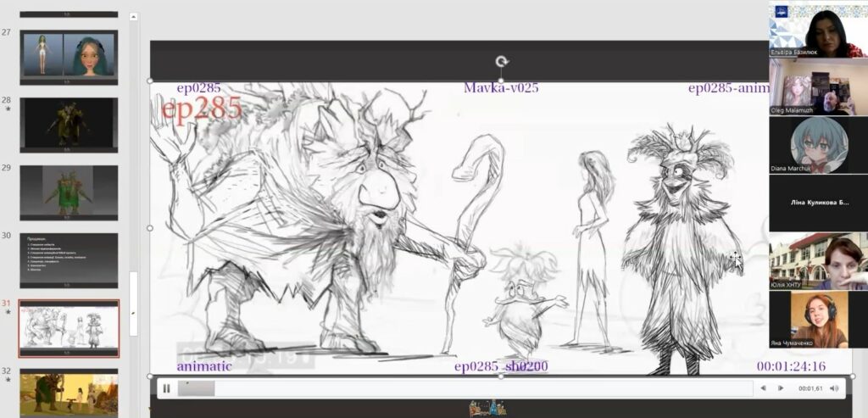Click the left-middle video selection handle
This screenshot has width=868, height=418.
click(x=150, y=228)
